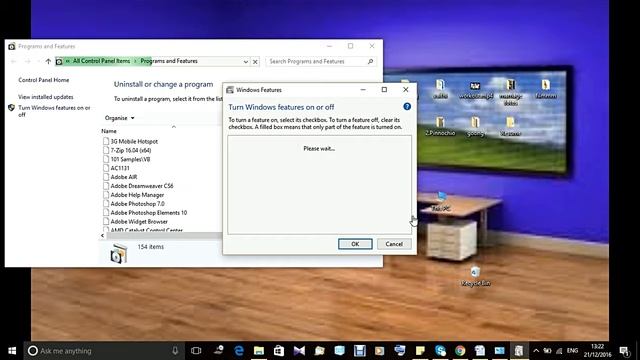Launch Visual Studio from the taskbar

(x=299, y=351)
